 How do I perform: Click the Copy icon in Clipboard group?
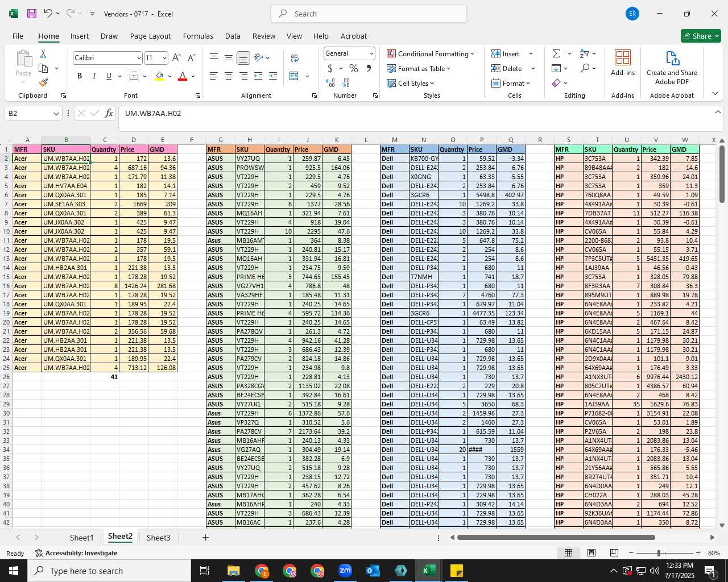tap(43, 68)
